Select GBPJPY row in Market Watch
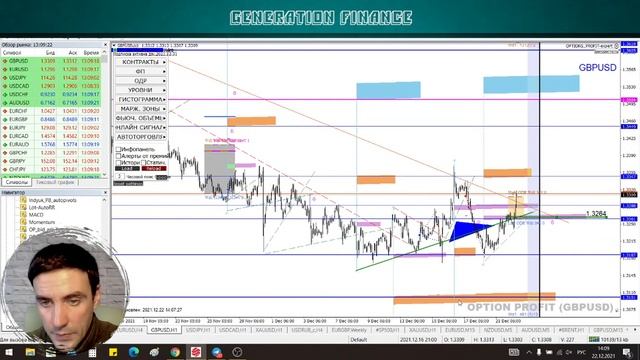Image resolution: width=640 pixels, height=360 pixels. (x=51, y=161)
